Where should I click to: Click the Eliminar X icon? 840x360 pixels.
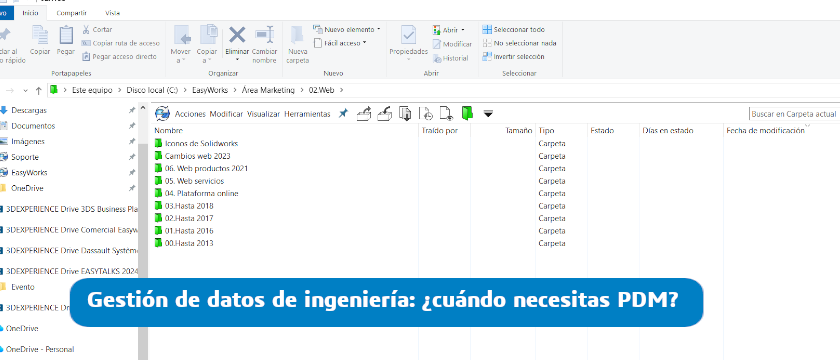[x=237, y=35]
